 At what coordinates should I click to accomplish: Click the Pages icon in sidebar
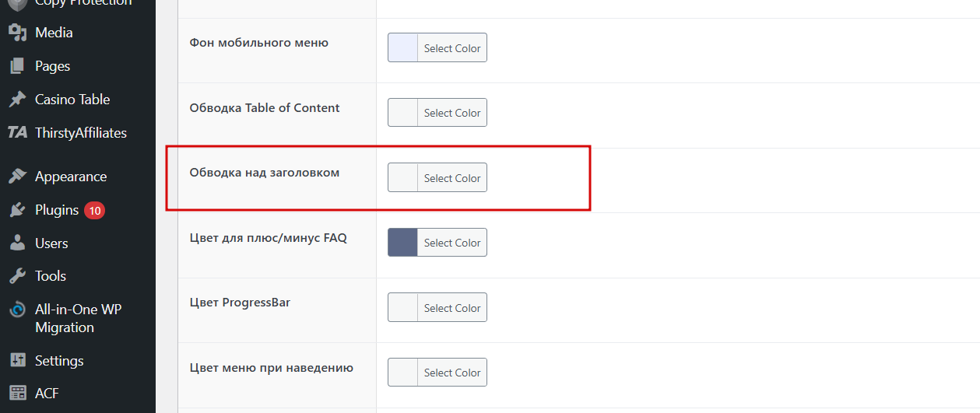point(17,66)
